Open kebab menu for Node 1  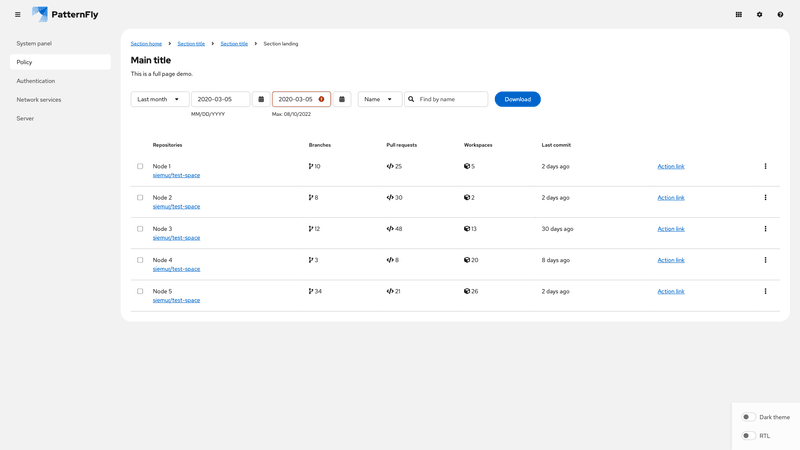click(x=765, y=166)
